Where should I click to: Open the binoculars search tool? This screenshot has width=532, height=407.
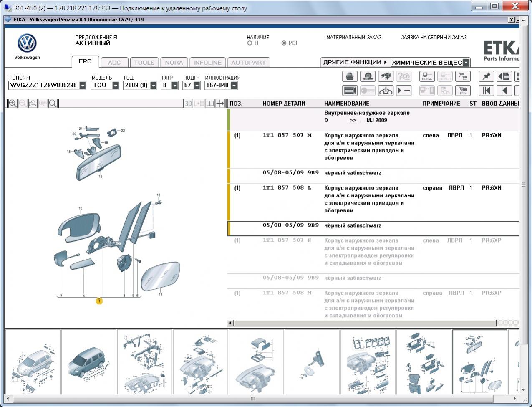[386, 76]
